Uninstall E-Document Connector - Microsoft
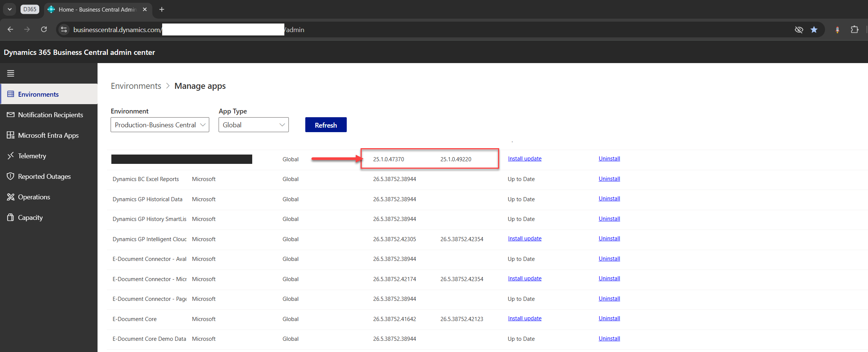The height and width of the screenshot is (352, 868). [x=609, y=278]
